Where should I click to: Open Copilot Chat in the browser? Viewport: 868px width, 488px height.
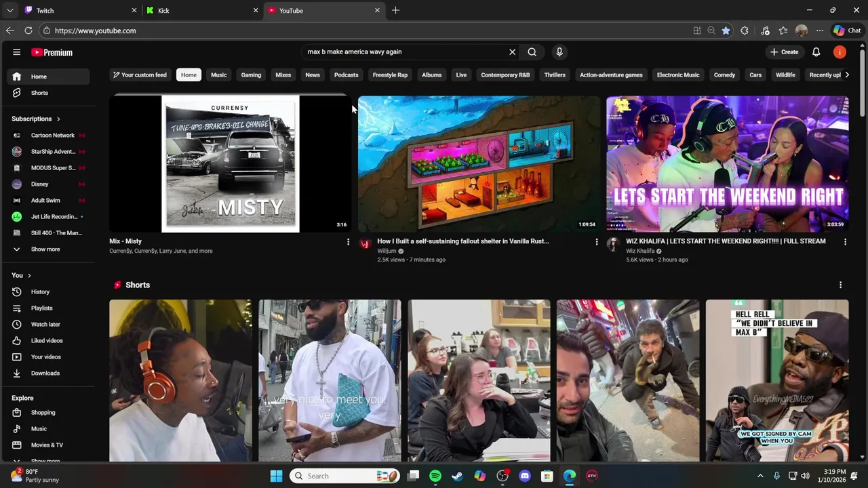tap(847, 30)
